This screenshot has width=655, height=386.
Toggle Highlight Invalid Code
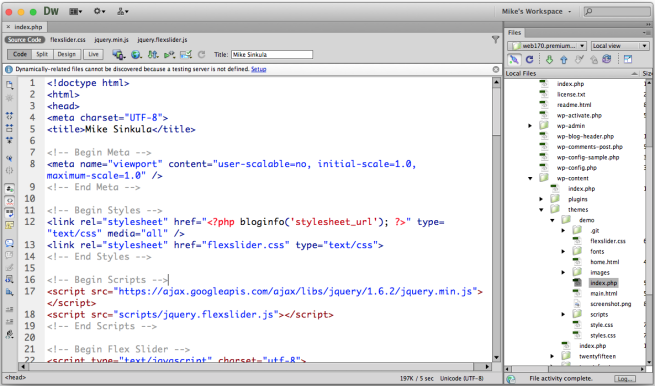pyautogui.click(x=9, y=201)
